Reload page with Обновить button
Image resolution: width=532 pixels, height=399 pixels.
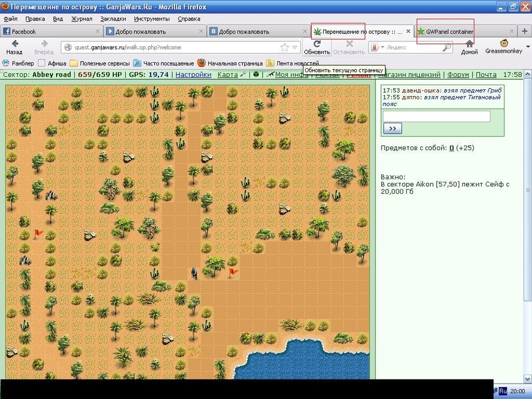pyautogui.click(x=317, y=47)
